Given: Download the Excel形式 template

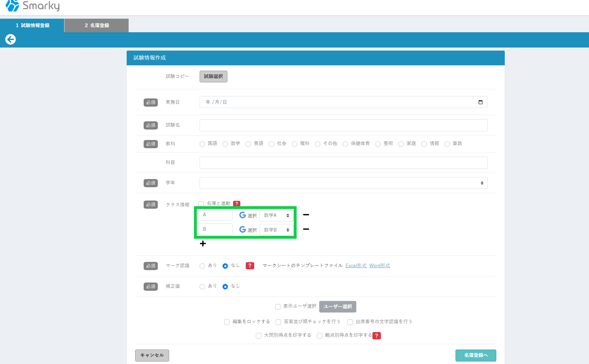Looking at the screenshot, I should 356,266.
